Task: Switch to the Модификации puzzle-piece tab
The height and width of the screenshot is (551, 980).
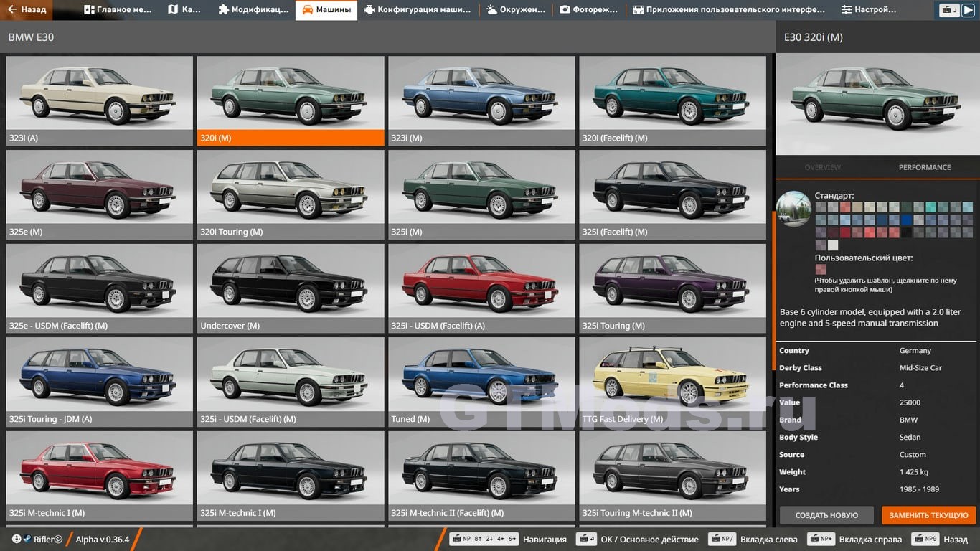Action: [253, 10]
